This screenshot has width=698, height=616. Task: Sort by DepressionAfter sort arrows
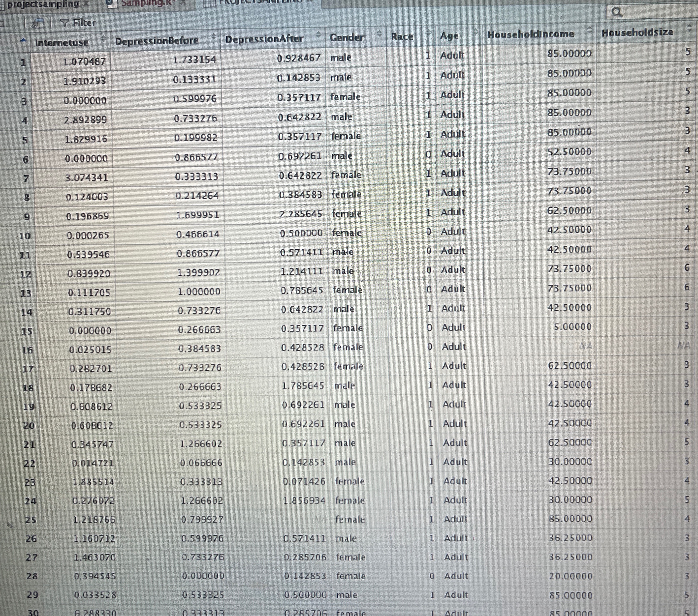click(318, 34)
